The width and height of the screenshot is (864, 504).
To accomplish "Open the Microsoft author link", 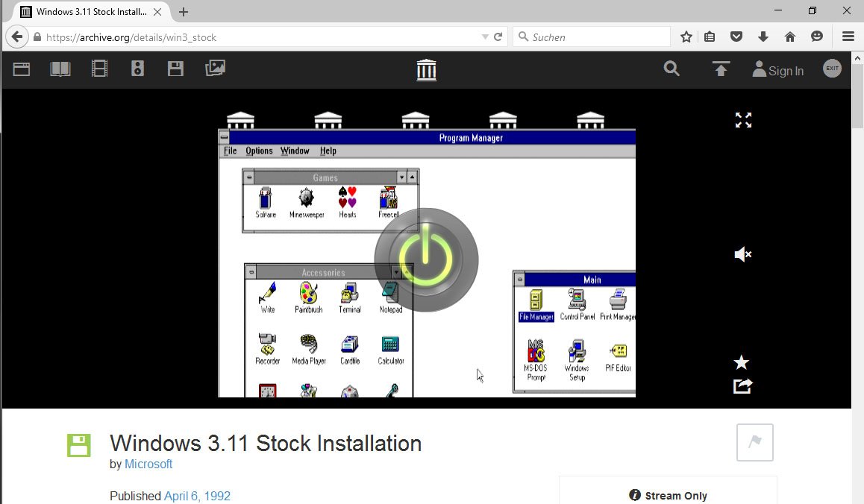I will (148, 464).
